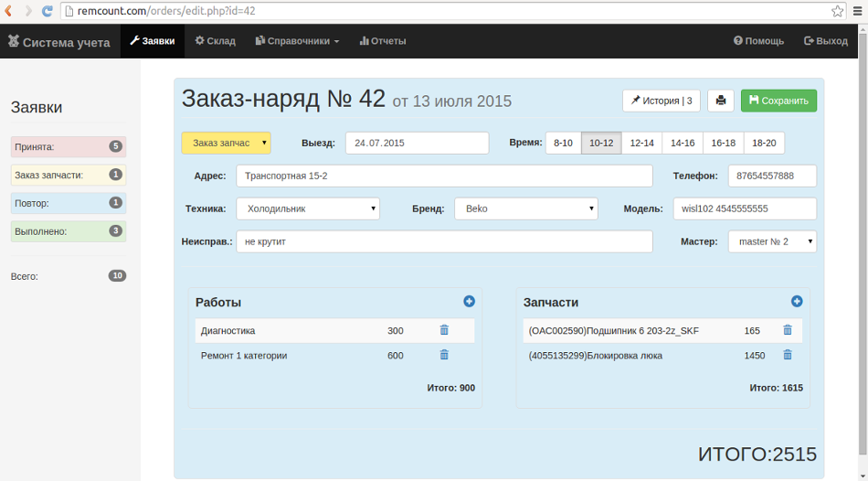Click the print icon button
Viewport: 868px width, 481px height.
(x=720, y=101)
